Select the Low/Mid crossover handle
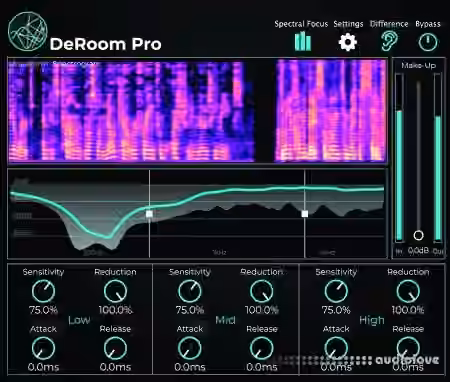 pyautogui.click(x=149, y=214)
